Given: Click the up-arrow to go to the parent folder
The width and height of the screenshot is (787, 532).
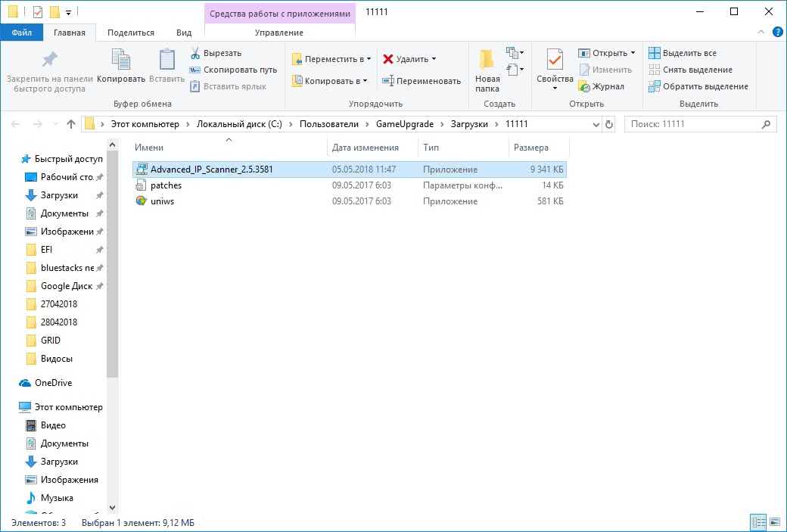Looking at the screenshot, I should click(71, 124).
